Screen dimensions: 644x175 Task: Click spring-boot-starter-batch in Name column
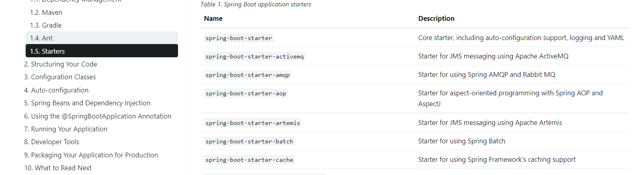point(249,141)
